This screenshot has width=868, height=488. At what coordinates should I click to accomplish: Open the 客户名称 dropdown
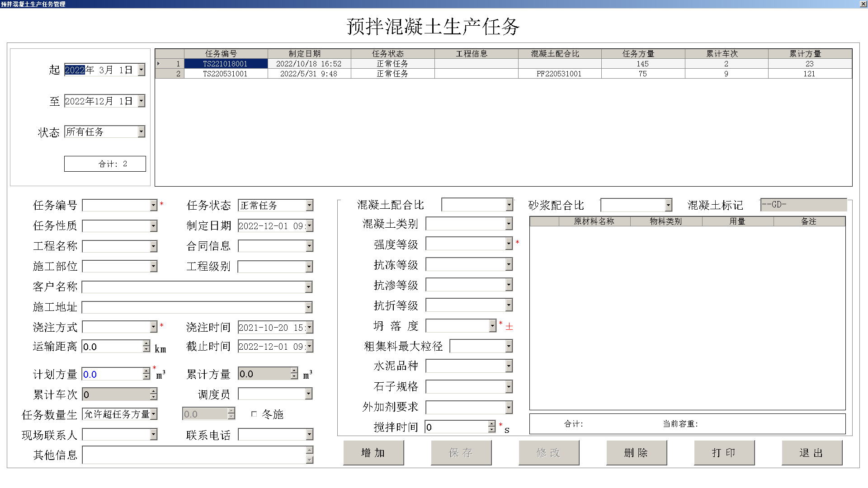(308, 287)
